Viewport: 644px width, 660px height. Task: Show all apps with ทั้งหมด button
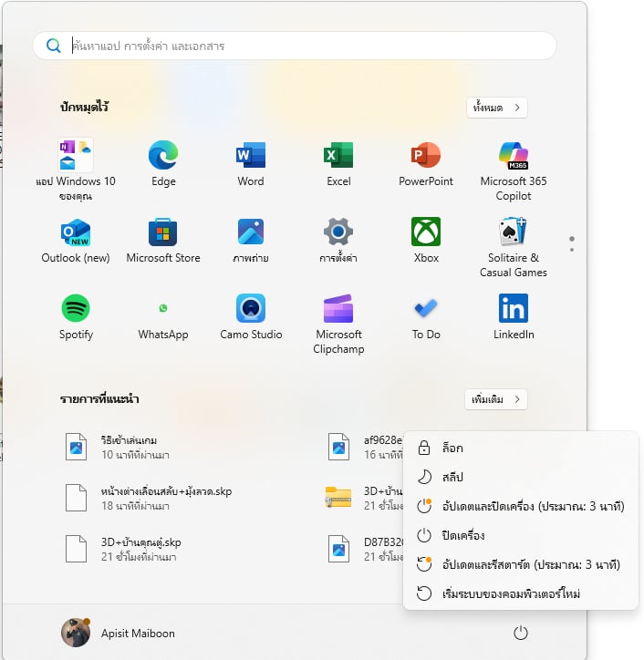[496, 108]
